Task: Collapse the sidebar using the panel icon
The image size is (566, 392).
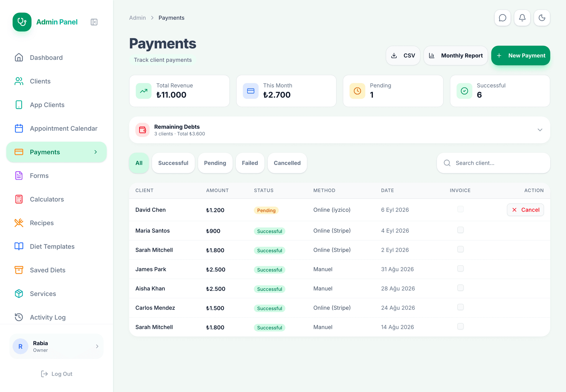Action: pyautogui.click(x=94, y=22)
